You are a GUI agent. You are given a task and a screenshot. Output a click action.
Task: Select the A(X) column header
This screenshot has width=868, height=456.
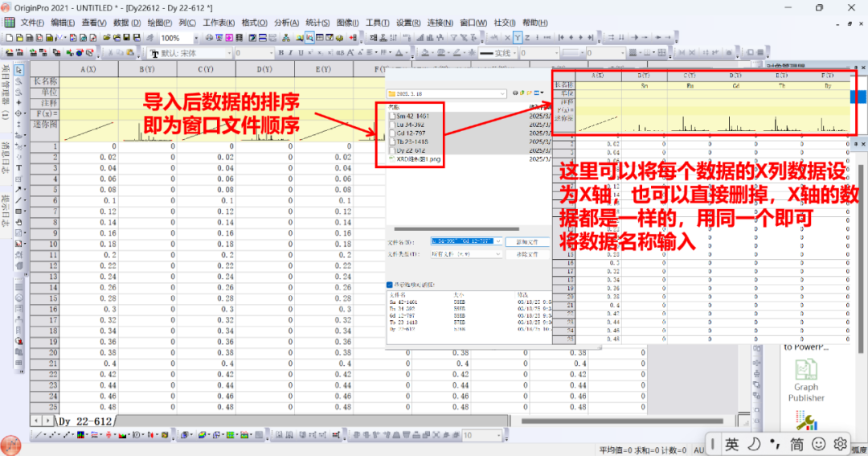(88, 69)
